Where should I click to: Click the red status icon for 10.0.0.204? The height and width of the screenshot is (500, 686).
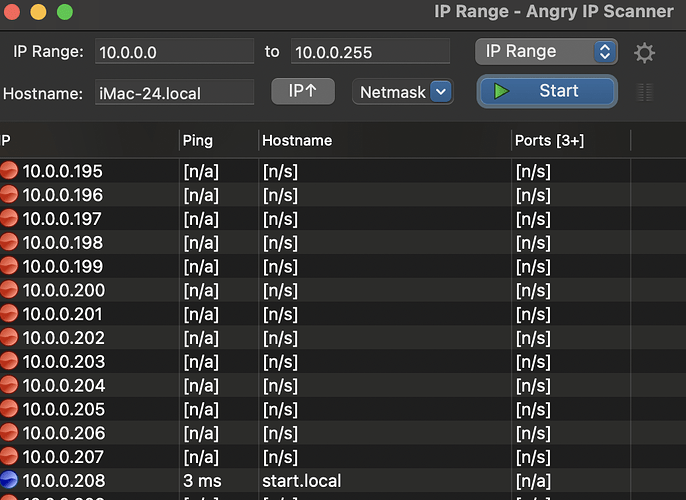pyautogui.click(x=9, y=385)
